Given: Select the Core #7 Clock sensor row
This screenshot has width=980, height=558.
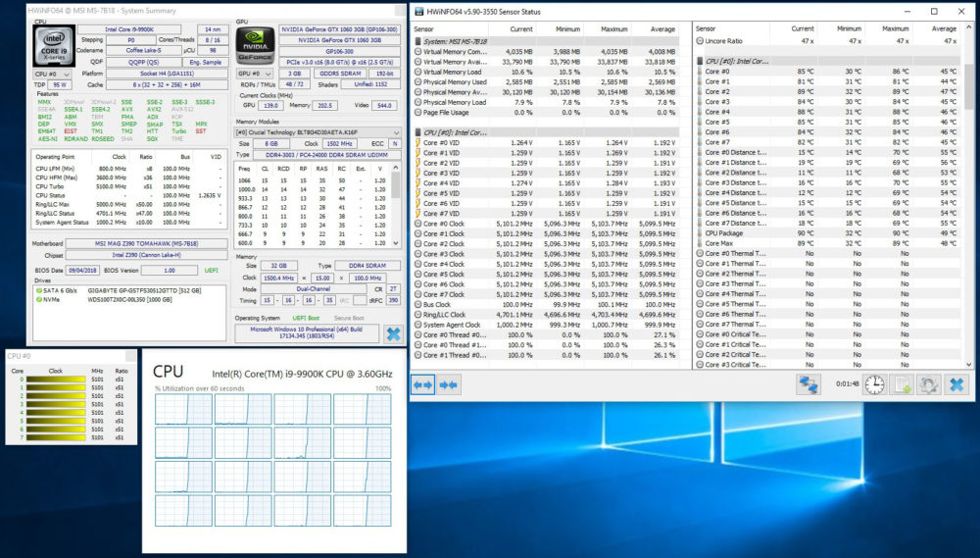Looking at the screenshot, I should [546, 294].
